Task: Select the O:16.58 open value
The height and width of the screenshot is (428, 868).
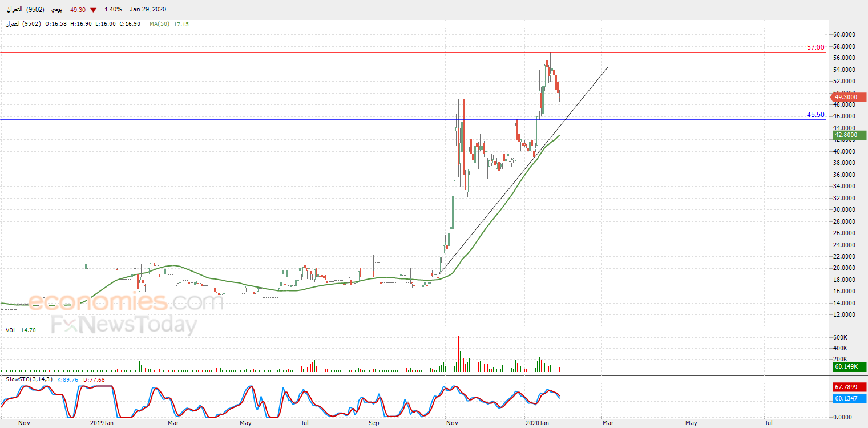Action: [55, 24]
